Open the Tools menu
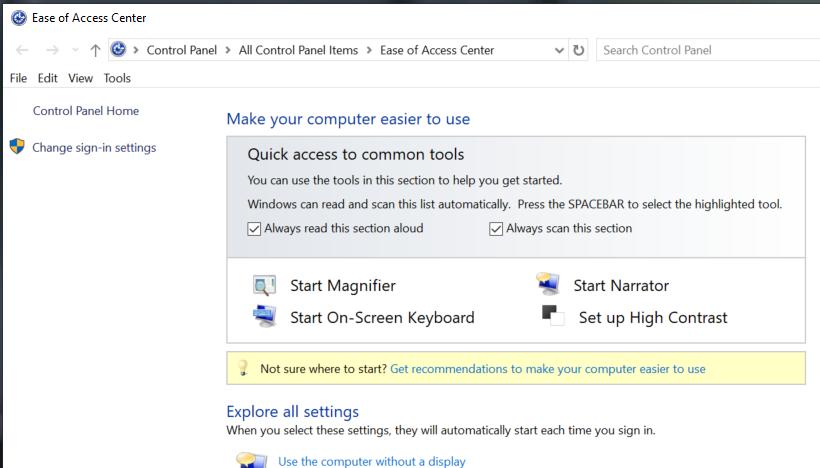The image size is (820, 468). [x=117, y=78]
